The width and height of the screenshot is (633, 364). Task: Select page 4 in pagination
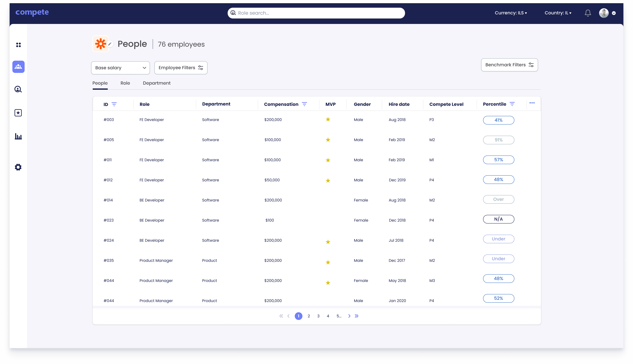point(328,316)
